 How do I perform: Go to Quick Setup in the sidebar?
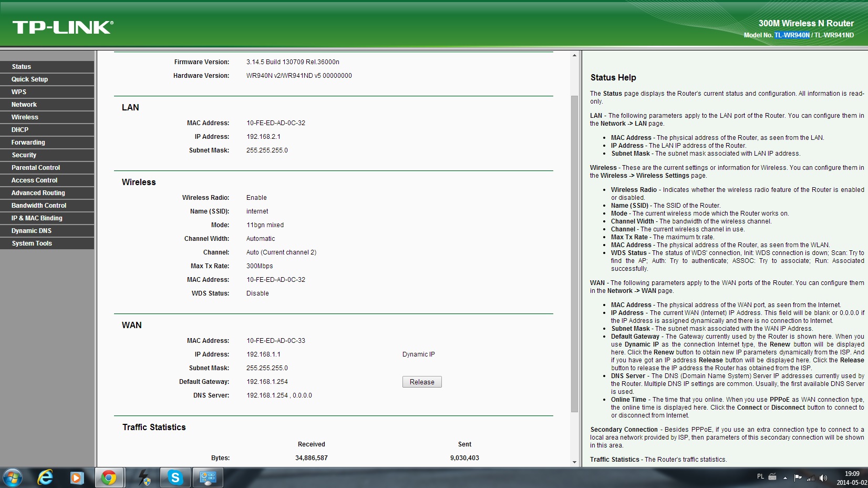click(47, 79)
